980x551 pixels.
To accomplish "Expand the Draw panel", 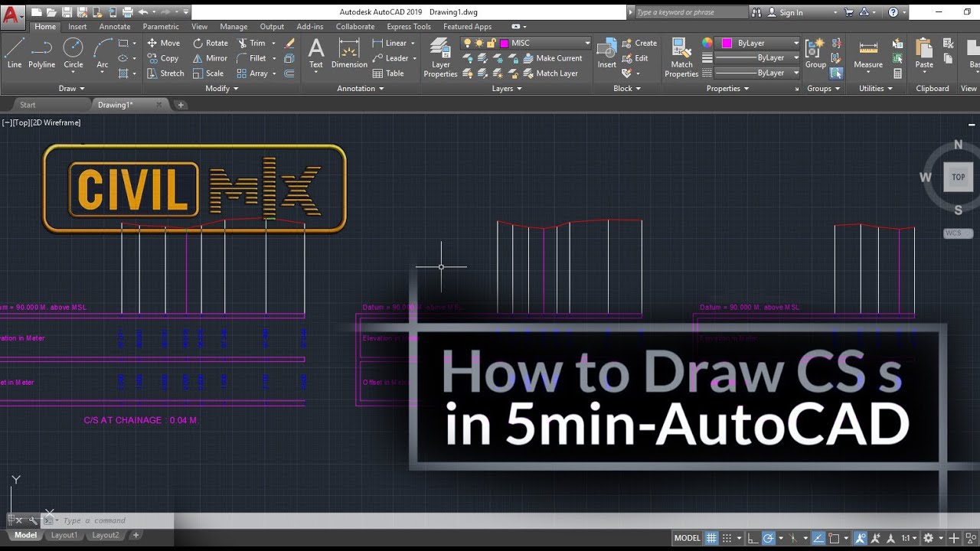I will (x=72, y=89).
